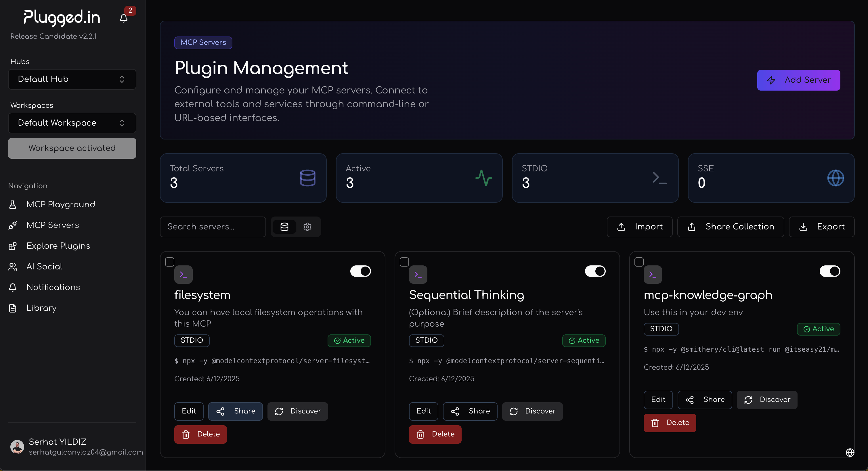Click the MCP Servers badge in header
This screenshot has height=471, width=868.
click(203, 43)
